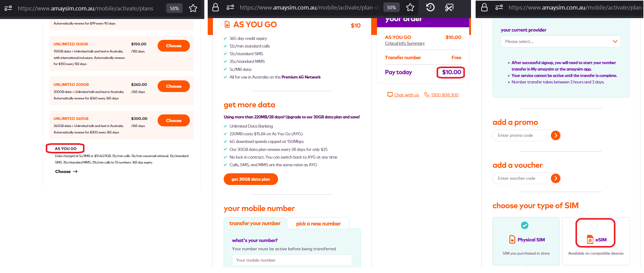
Task: Submit promo code with the orange arrow
Action: click(556, 135)
